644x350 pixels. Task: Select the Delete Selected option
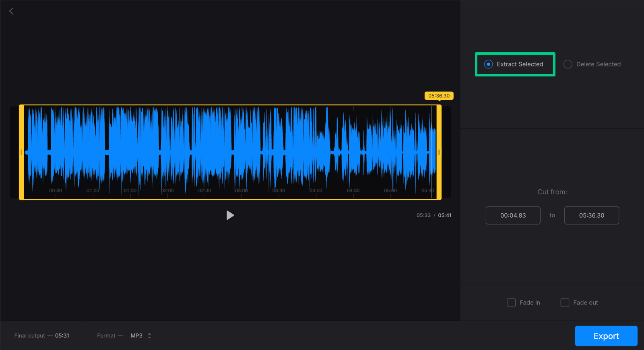tap(592, 64)
